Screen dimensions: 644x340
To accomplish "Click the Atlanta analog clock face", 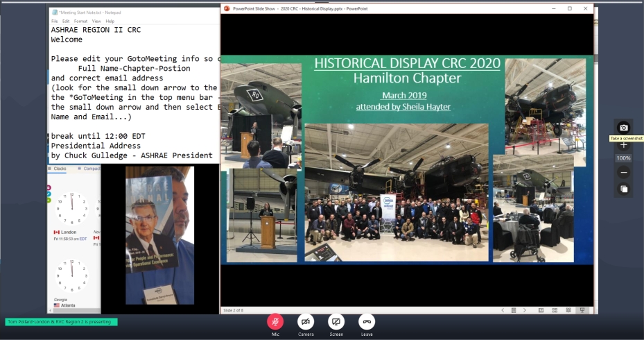I will point(72,275).
